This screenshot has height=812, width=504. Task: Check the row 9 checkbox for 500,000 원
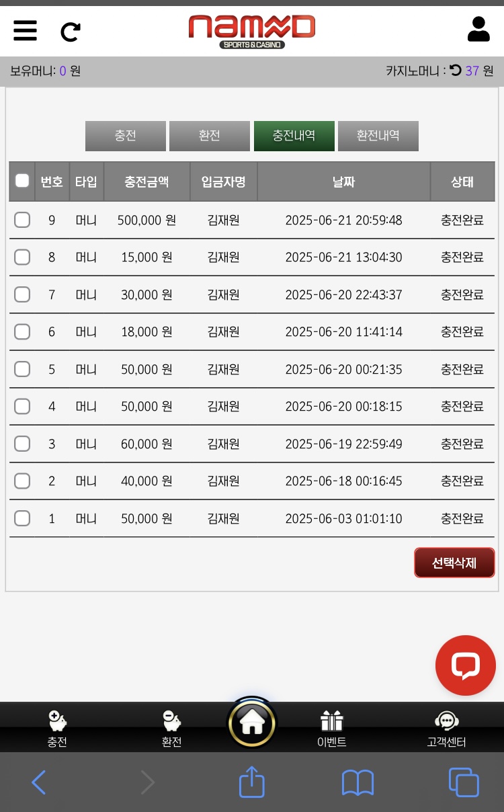[22, 220]
